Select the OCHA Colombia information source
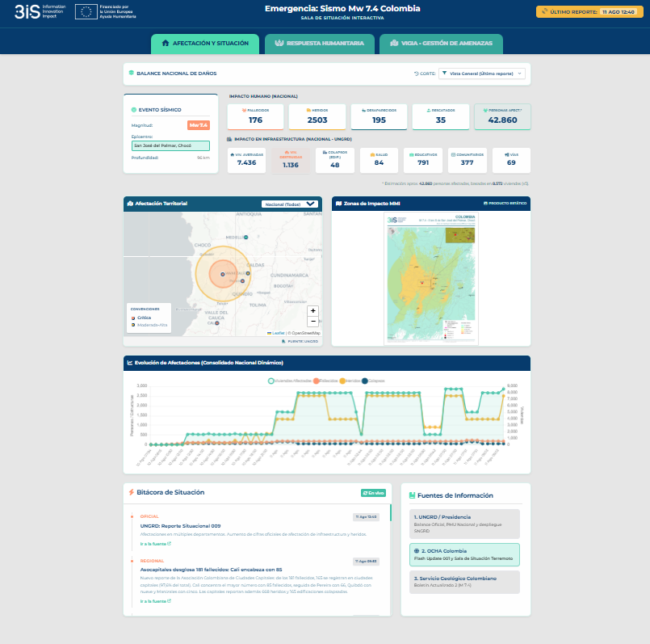 tap(464, 554)
